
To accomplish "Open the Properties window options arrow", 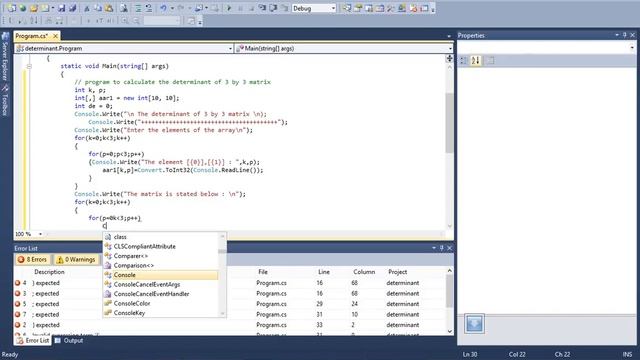I will 617,35.
